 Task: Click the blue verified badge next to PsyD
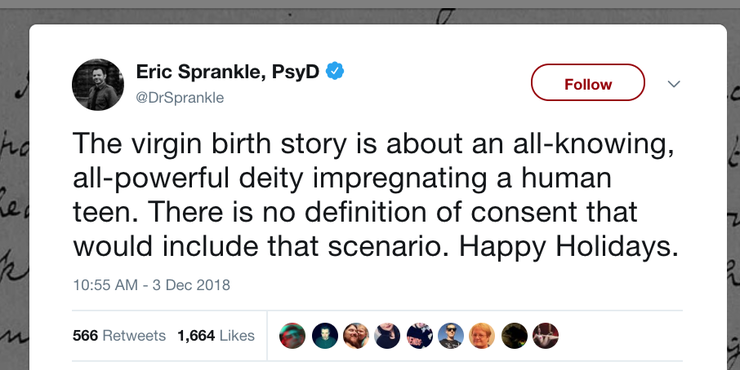(335, 71)
